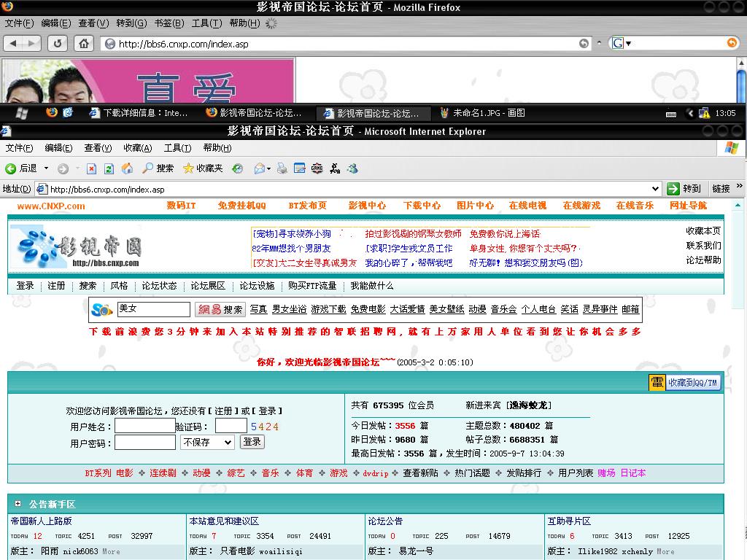The width and height of the screenshot is (747, 560).
Task: Click the Firefox search bar magnifier icon
Action: pyautogui.click(x=732, y=43)
